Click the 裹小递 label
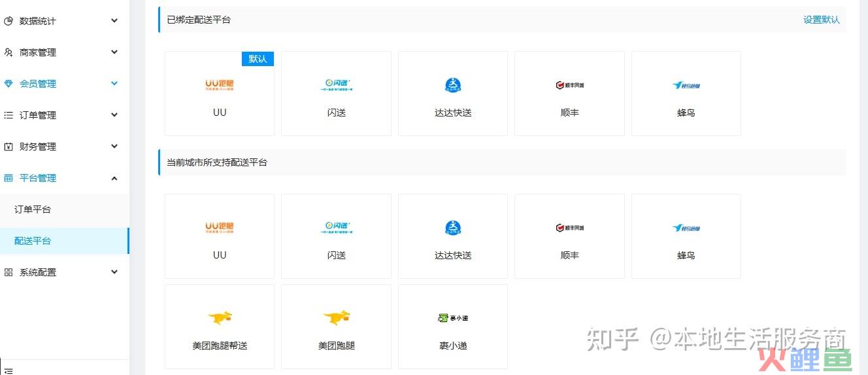This screenshot has width=868, height=375. pos(453,346)
